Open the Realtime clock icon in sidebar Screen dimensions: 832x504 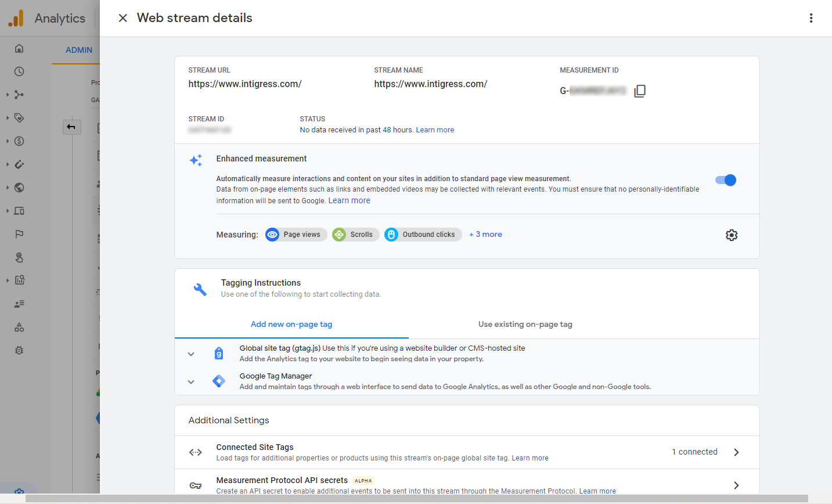pos(19,71)
